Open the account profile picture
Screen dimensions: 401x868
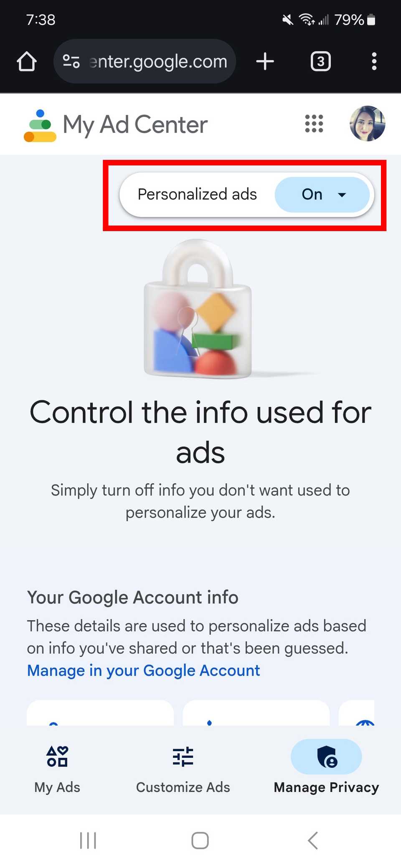[x=367, y=124]
